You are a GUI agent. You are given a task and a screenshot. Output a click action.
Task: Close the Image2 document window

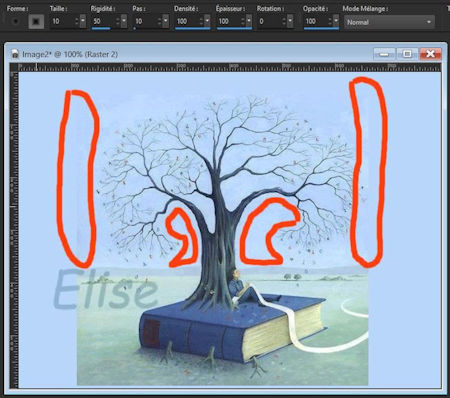pyautogui.click(x=430, y=54)
